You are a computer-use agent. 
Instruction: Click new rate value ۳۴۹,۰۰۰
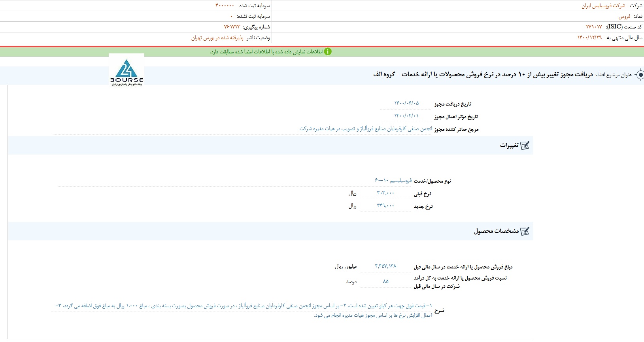tap(385, 206)
